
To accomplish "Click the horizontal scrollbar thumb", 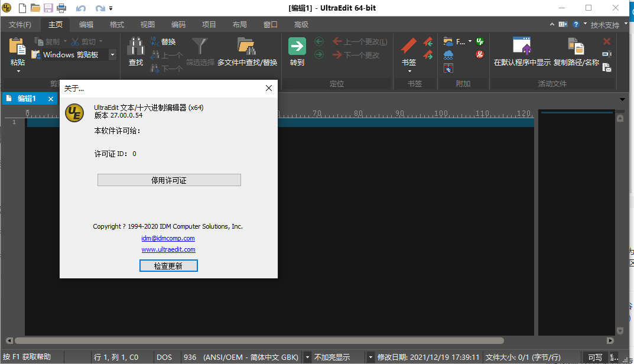I will [x=259, y=340].
